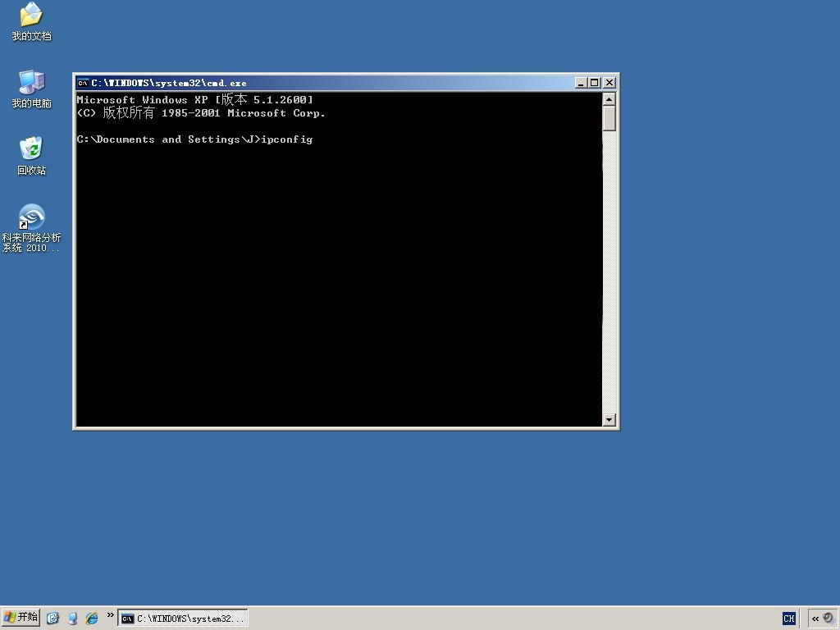Open the CH language bar indicator
840x630 pixels.
click(x=788, y=619)
